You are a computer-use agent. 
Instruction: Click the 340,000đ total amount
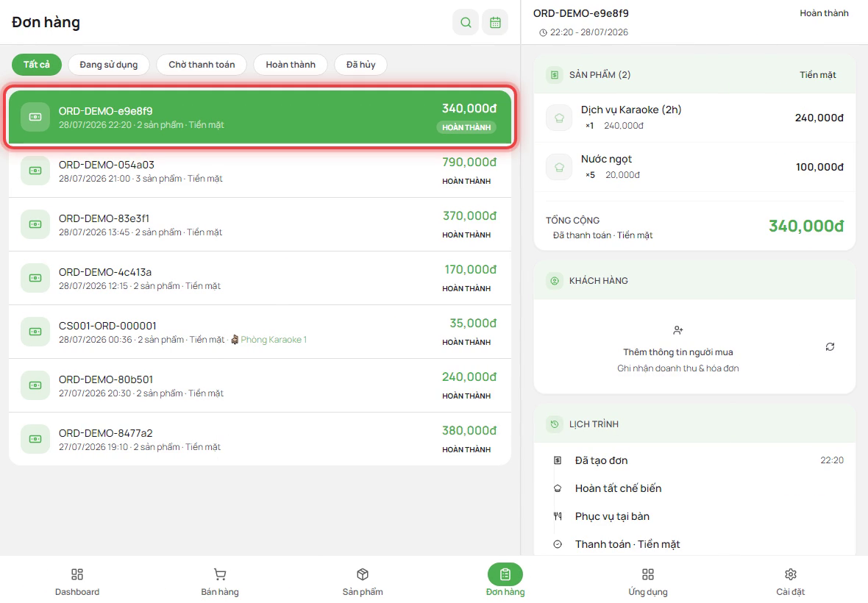(806, 226)
